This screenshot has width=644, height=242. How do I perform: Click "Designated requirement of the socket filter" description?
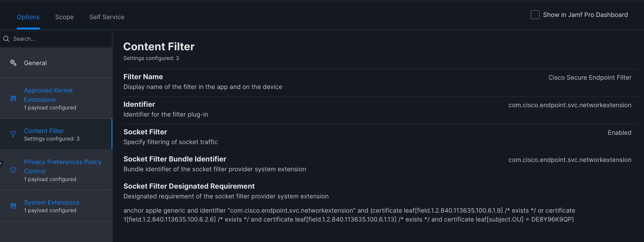(x=226, y=196)
